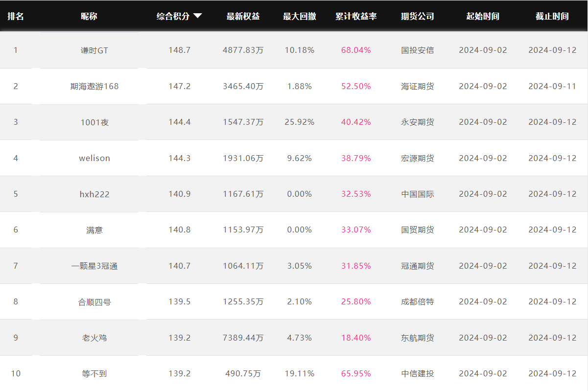Click return rate 65.95%
Screen dimensions: 588x391
(x=356, y=373)
